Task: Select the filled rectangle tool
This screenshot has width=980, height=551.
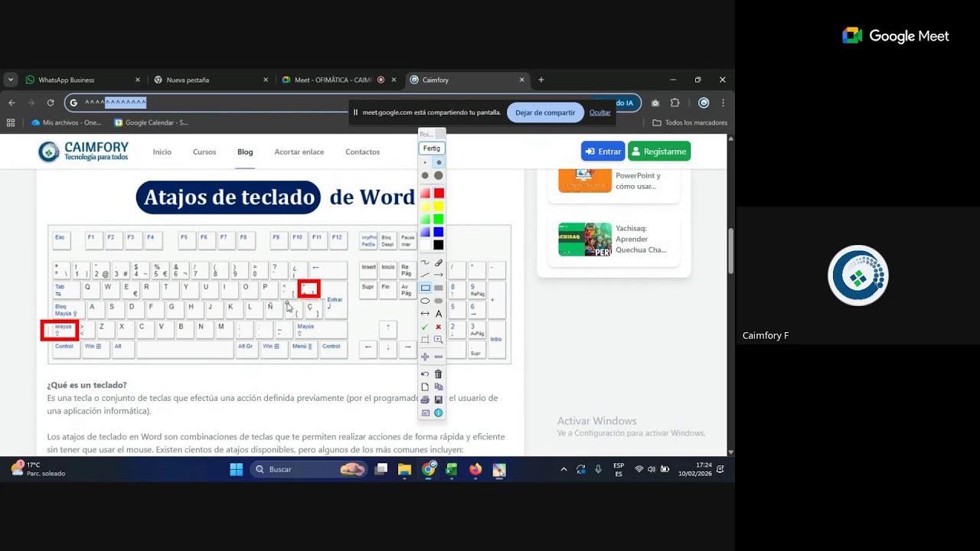Action: pos(439,288)
